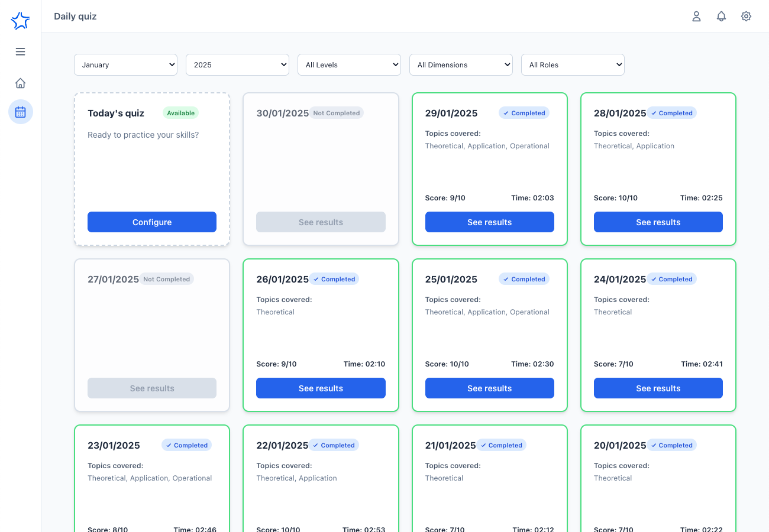
Task: Open the 2025 year dropdown
Action: (x=237, y=65)
